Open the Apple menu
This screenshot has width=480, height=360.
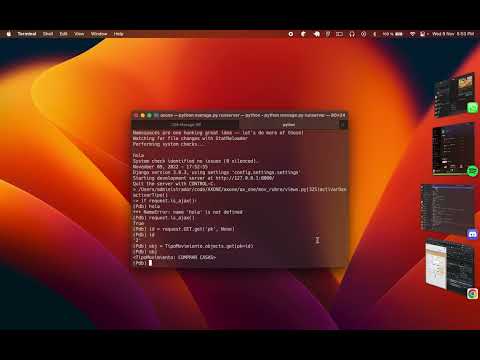click(9, 34)
